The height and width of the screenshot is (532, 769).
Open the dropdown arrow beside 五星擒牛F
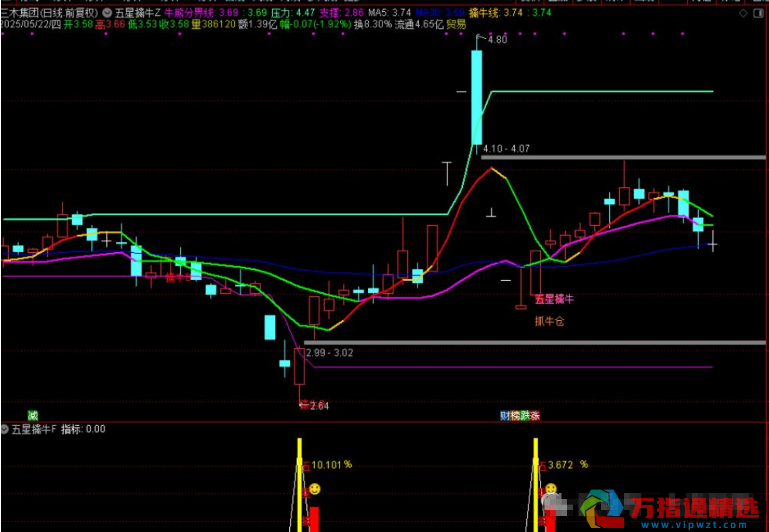(x=5, y=429)
